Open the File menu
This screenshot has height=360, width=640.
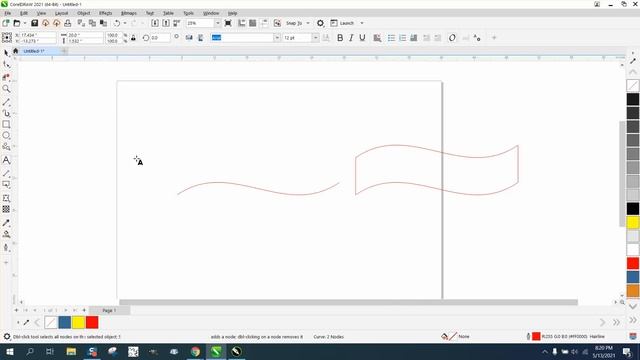(x=8, y=13)
